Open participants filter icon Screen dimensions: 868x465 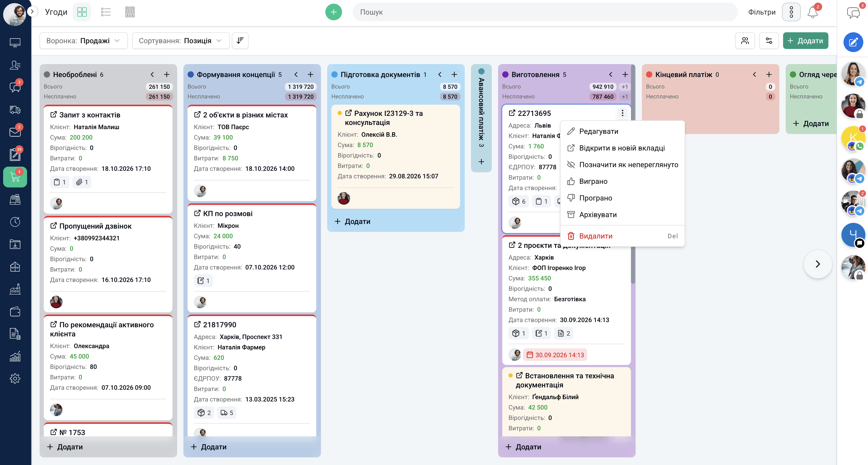tap(745, 41)
